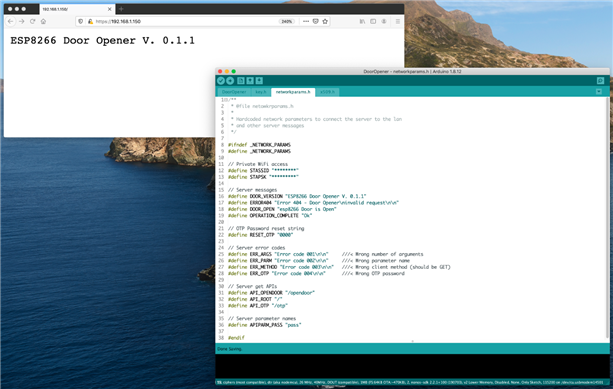613x389 pixels.
Task: Click the #define ERR_PARM line
Action: pos(319,260)
